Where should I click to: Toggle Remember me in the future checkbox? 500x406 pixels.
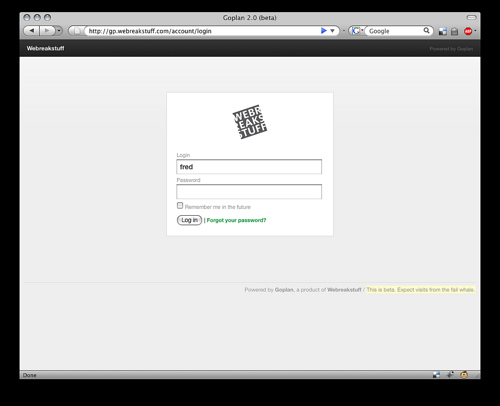point(180,205)
